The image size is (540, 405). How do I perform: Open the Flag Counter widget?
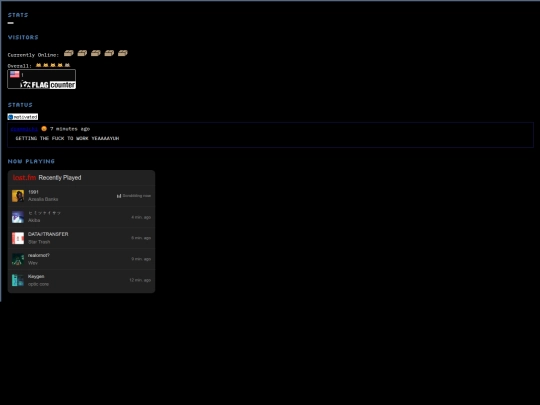point(42,79)
